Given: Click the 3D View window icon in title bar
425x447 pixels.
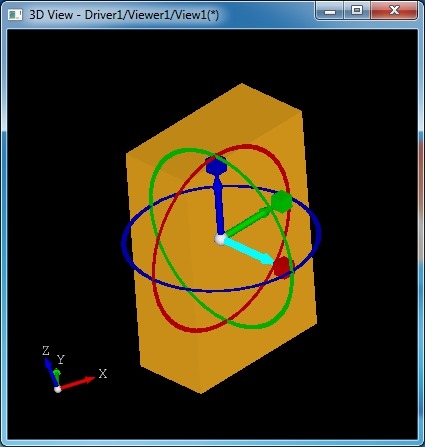Looking at the screenshot, I should point(15,14).
